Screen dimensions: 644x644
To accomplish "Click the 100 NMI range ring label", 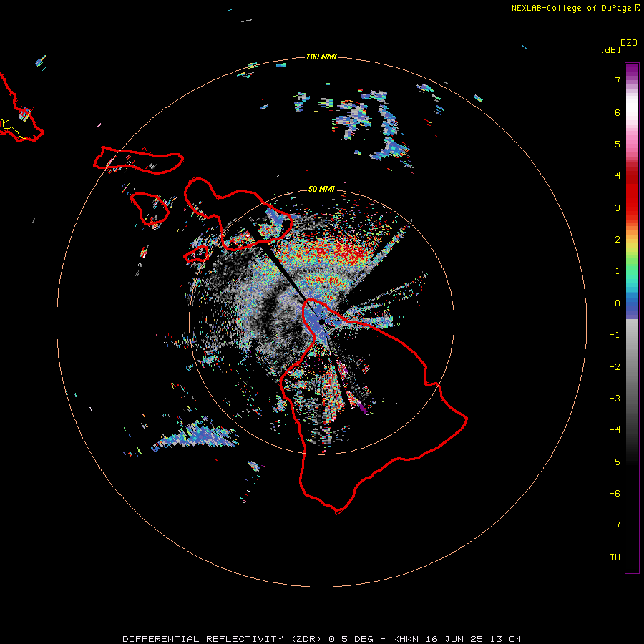I will tap(321, 57).
